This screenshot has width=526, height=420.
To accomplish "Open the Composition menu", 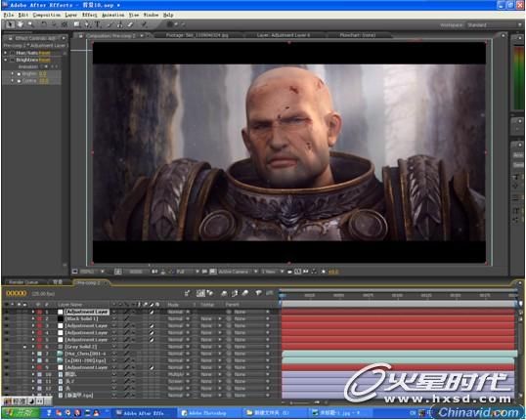I will [47, 15].
